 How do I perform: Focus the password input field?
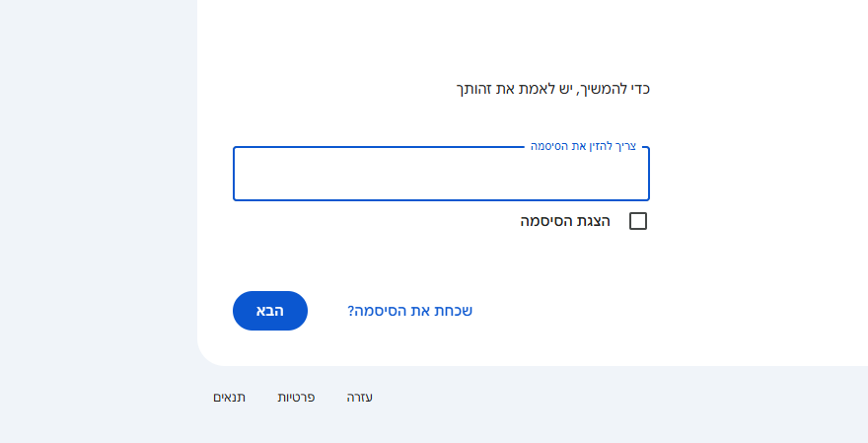(x=441, y=176)
